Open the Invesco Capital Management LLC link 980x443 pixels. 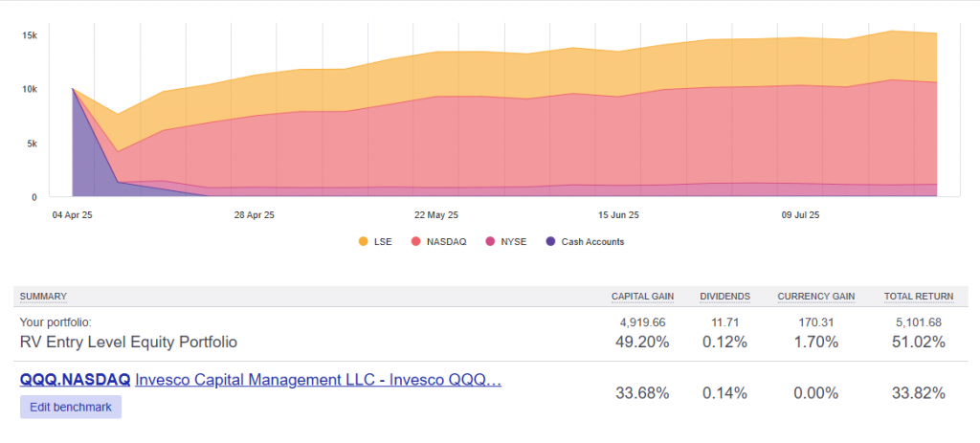pyautogui.click(x=318, y=380)
